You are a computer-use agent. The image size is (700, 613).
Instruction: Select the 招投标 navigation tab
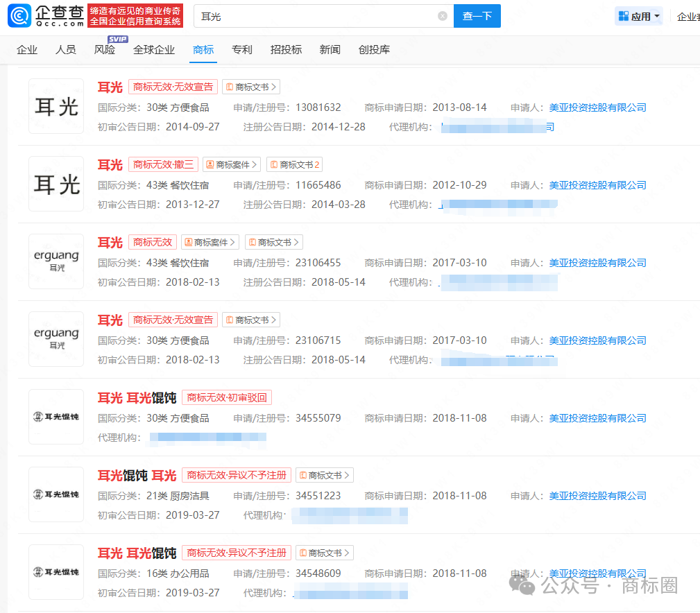(285, 50)
